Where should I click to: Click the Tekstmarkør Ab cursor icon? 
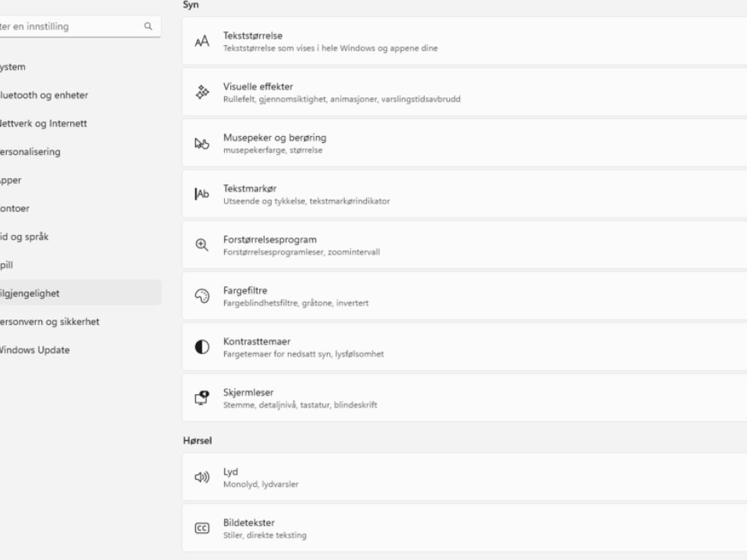[x=202, y=194]
